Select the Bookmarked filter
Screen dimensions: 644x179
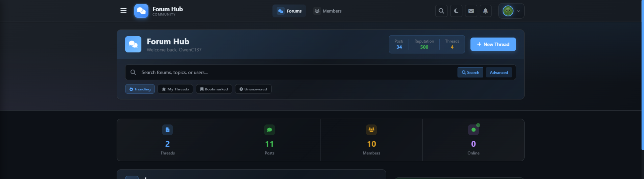tap(214, 89)
